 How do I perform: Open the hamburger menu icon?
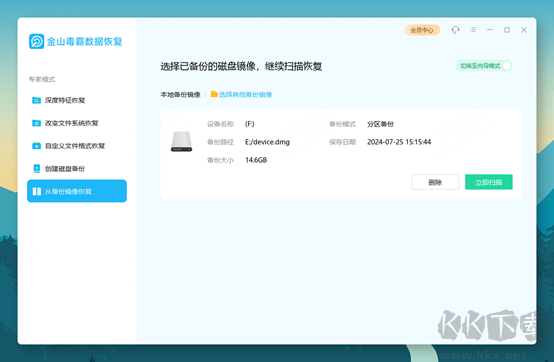pos(473,30)
